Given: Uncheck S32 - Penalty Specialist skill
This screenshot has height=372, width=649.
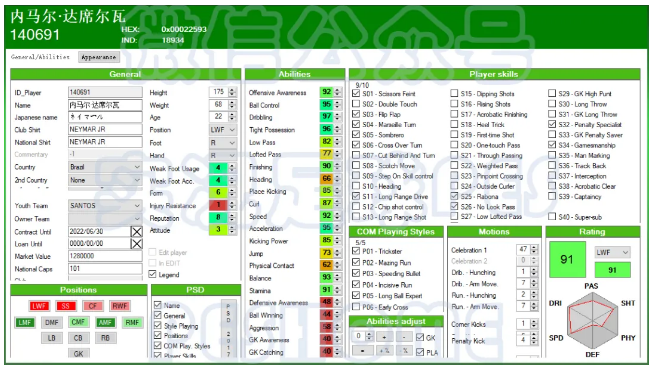Looking at the screenshot, I should [552, 124].
